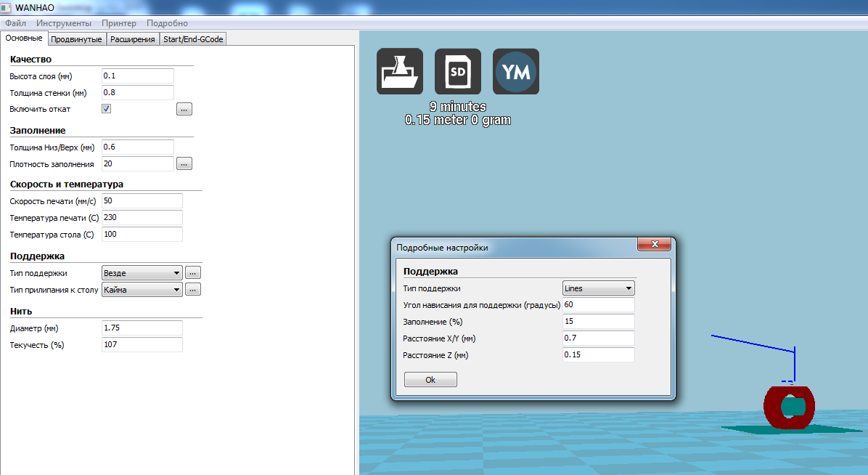The image size is (868, 475).
Task: Expand the Кайма adhesion type dropdown
Action: 142,289
